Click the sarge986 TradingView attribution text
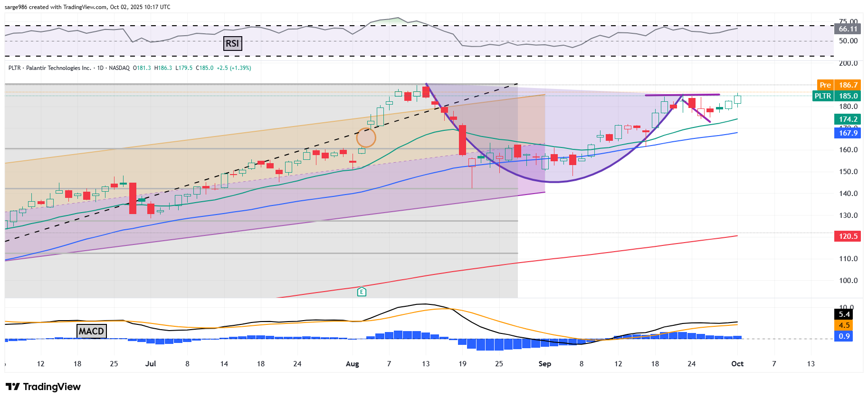This screenshot has width=868, height=401. point(87,7)
